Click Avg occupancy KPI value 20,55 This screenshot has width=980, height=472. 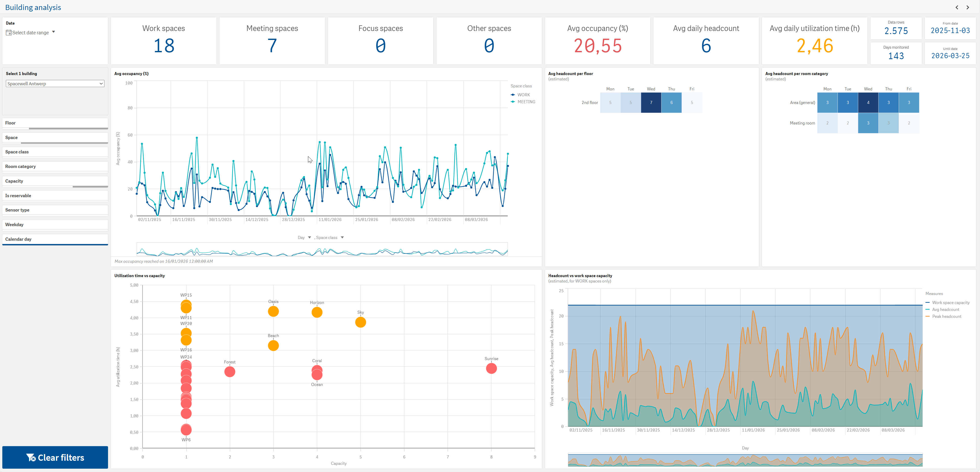598,46
